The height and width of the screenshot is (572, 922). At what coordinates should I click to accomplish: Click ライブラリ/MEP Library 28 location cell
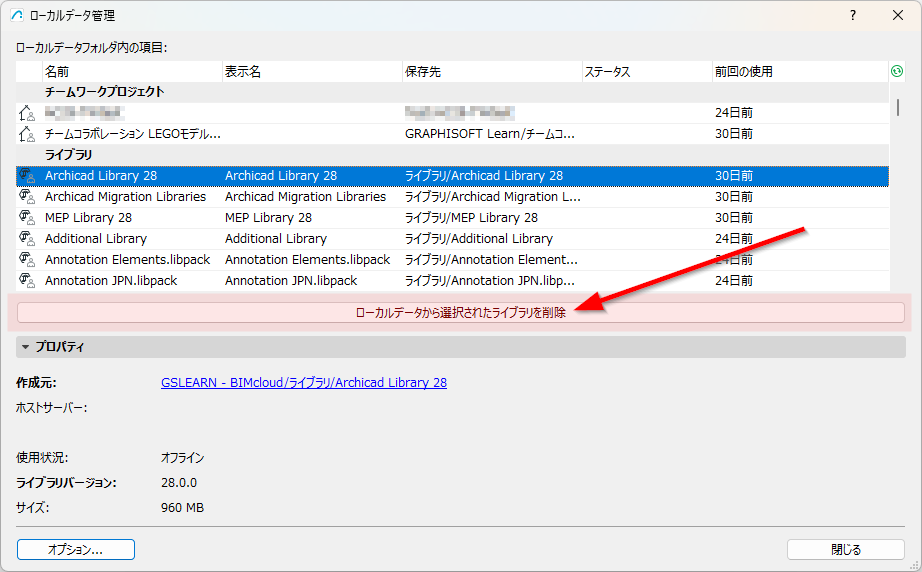pyautogui.click(x=472, y=218)
